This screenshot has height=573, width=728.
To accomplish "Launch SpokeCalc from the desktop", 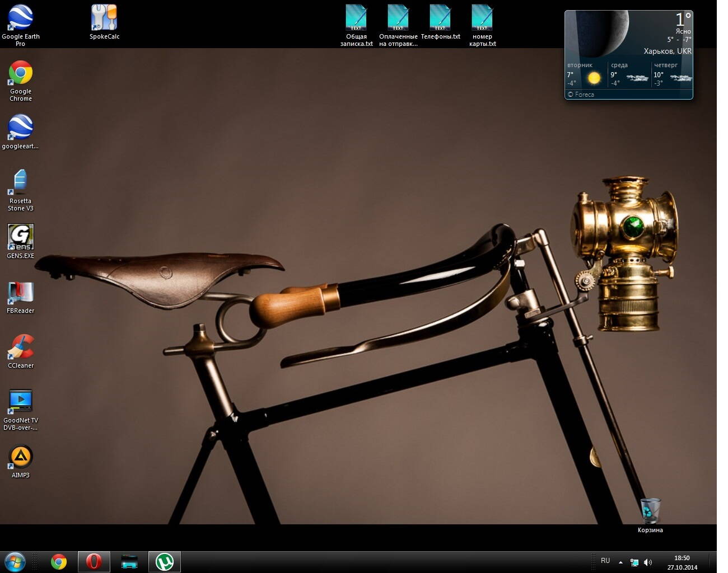I will click(104, 18).
